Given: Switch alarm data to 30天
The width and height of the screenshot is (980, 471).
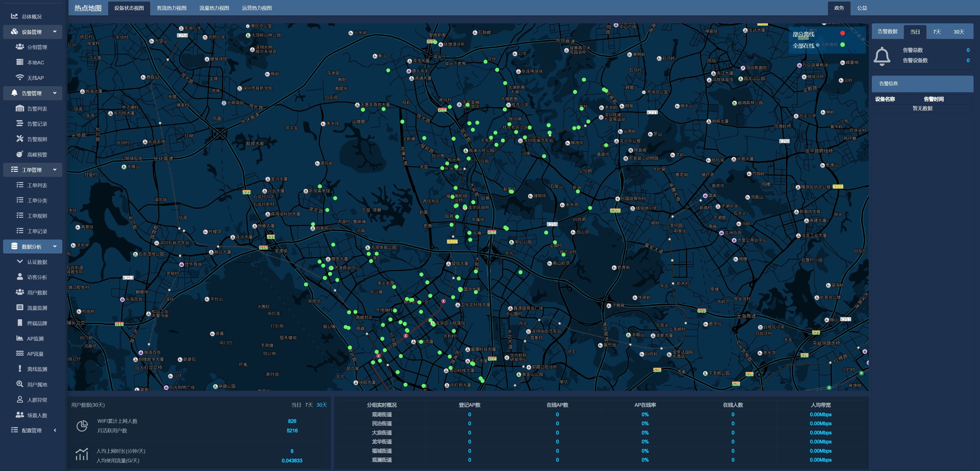Looking at the screenshot, I should tap(959, 32).
